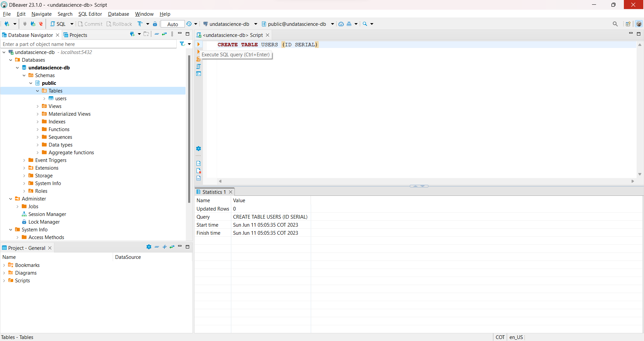Click the dashboard gauge icon
644x341 pixels.
coord(341,24)
